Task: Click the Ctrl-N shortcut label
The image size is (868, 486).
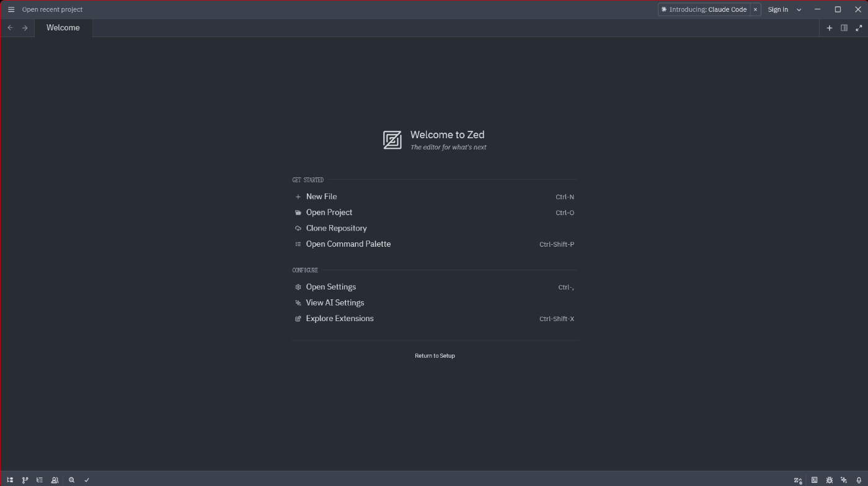Action: pos(565,197)
